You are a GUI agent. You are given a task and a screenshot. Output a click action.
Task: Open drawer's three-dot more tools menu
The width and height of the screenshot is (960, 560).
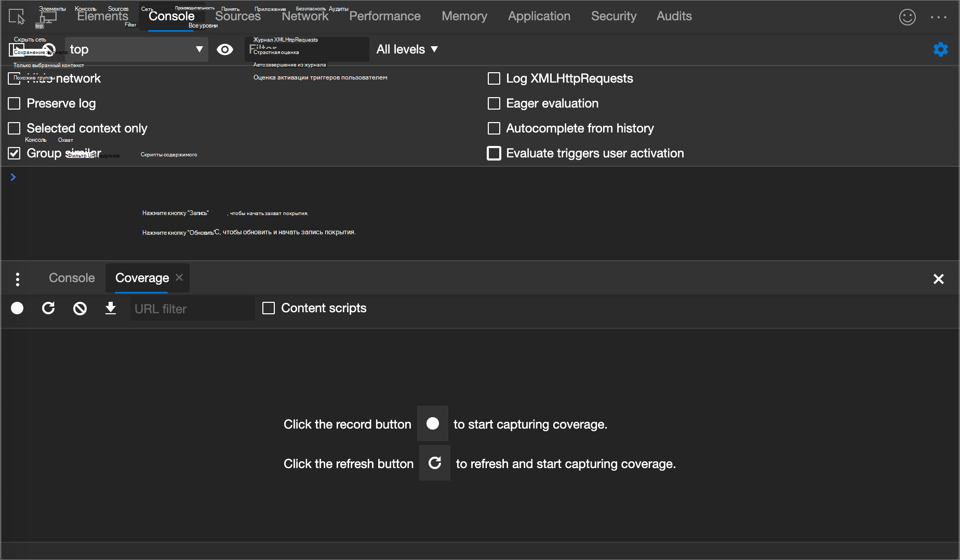coord(18,279)
